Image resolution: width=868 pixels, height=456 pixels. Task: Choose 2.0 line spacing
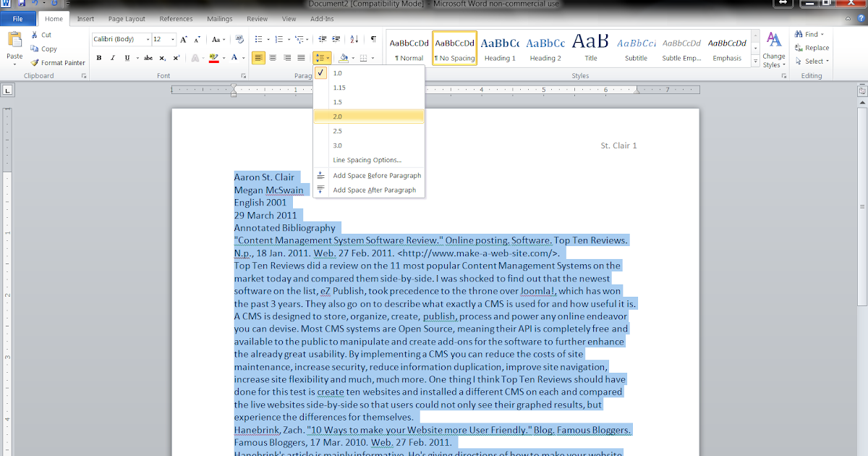(x=368, y=117)
